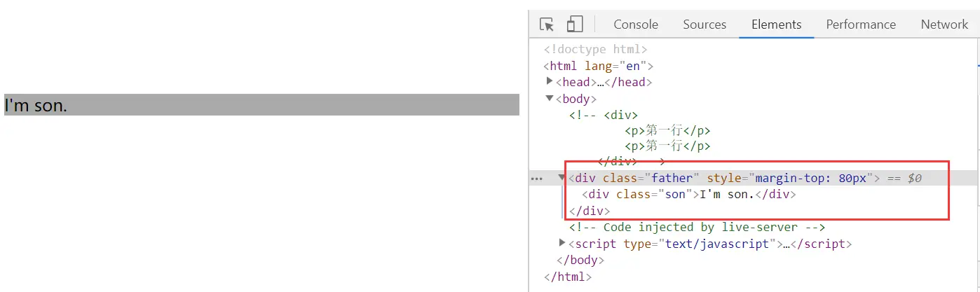Click the "son" class attribute value
This screenshot has width=980, height=292.
point(674,195)
